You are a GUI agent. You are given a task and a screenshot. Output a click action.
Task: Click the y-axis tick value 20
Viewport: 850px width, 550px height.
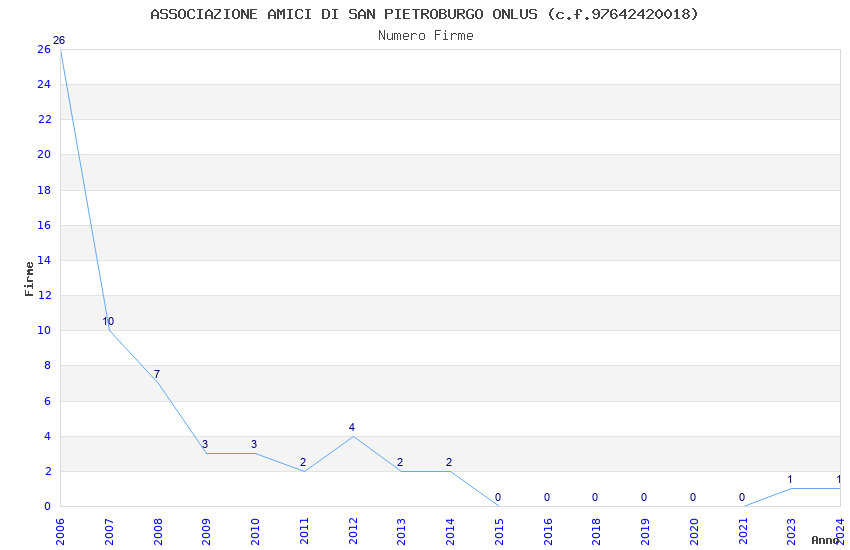pyautogui.click(x=44, y=154)
